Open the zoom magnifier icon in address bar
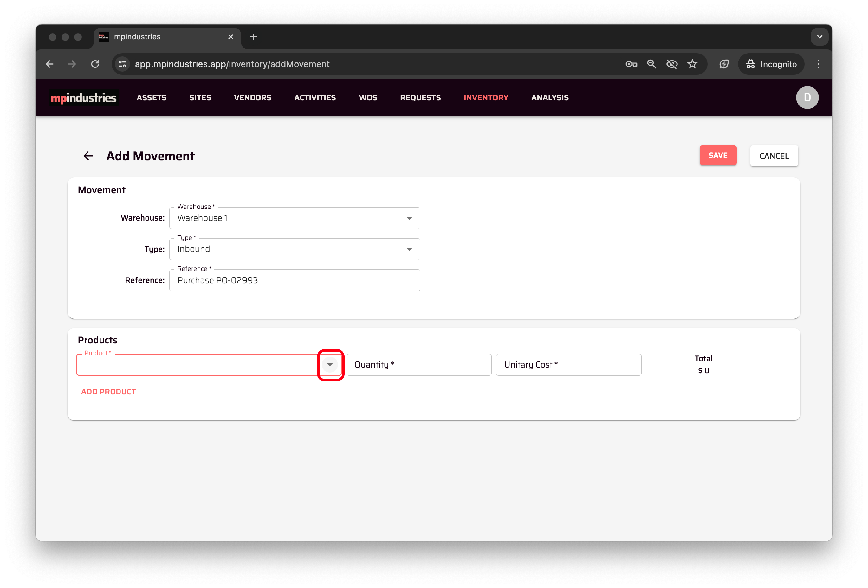Viewport: 868px width, 588px height. tap(651, 64)
